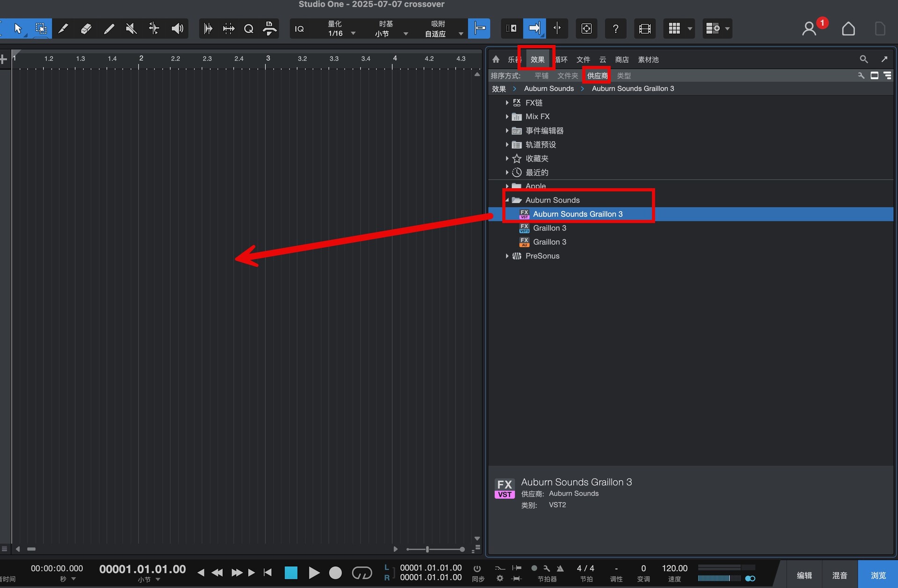The image size is (898, 588).
Task: Switch to the 文件 browser tab
Action: (x=583, y=59)
